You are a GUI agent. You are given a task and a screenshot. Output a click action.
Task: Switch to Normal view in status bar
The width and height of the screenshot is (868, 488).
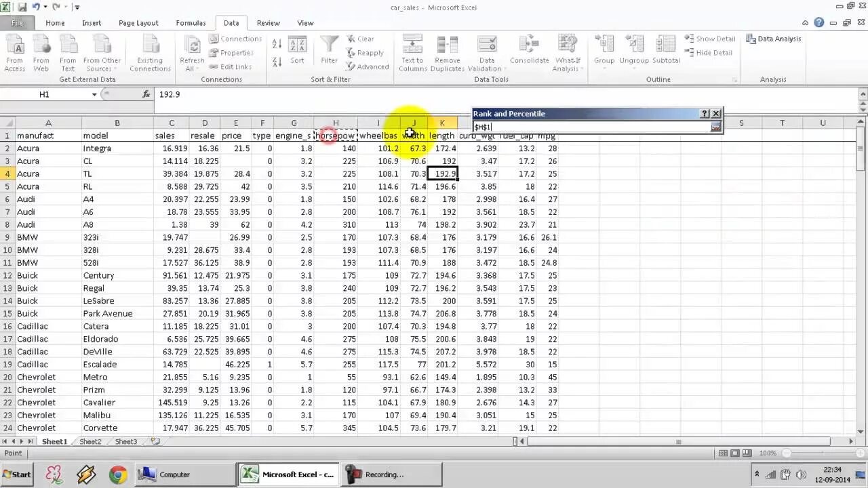(x=724, y=453)
